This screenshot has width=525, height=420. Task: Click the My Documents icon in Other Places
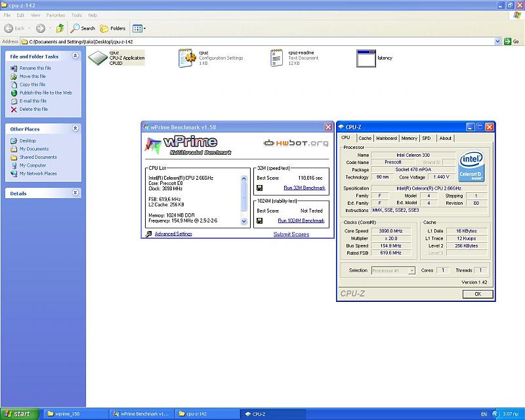(14, 149)
